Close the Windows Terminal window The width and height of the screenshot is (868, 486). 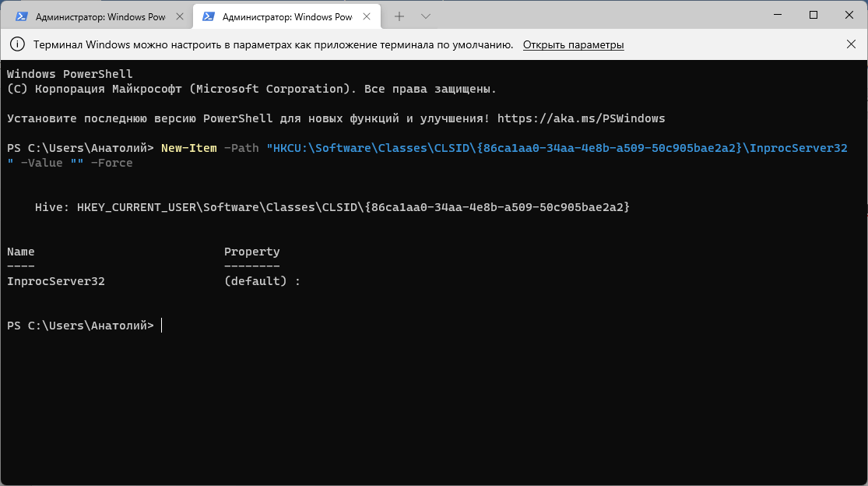[849, 16]
